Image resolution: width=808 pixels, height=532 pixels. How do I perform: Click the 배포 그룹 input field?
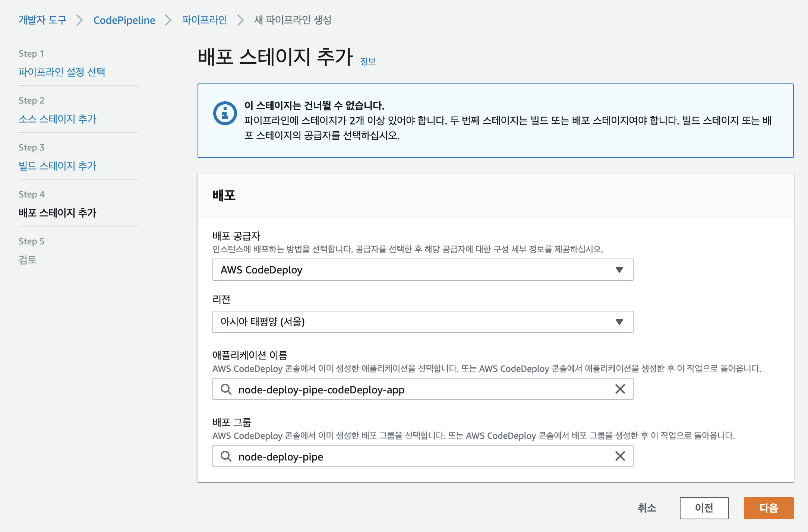423,456
